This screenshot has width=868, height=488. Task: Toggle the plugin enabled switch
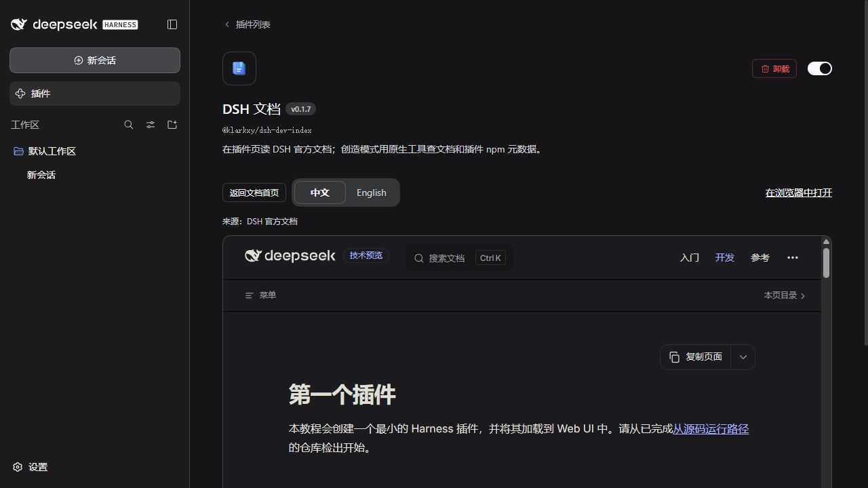point(820,68)
